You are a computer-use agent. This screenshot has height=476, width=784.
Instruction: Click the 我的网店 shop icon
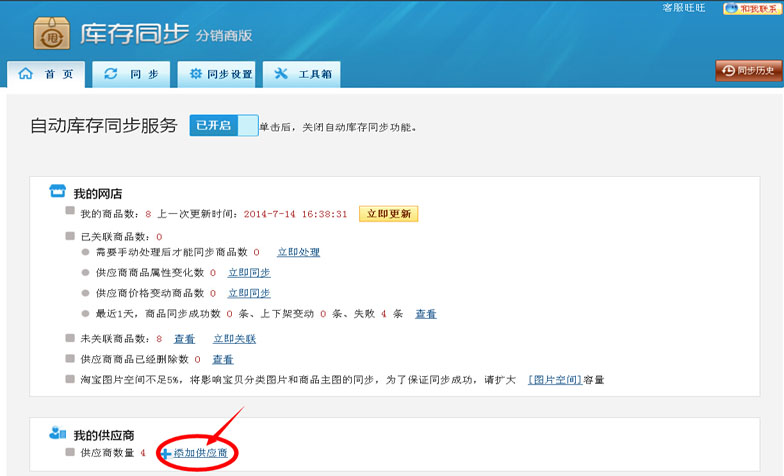click(x=58, y=191)
